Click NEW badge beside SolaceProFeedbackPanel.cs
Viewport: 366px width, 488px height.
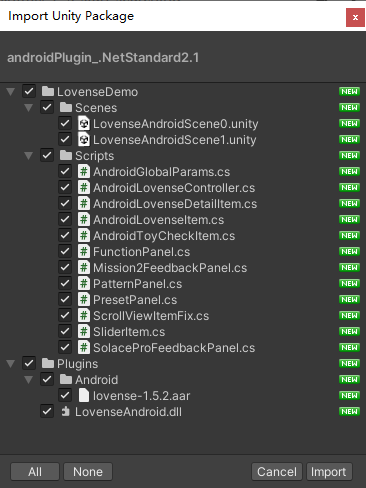tap(349, 347)
